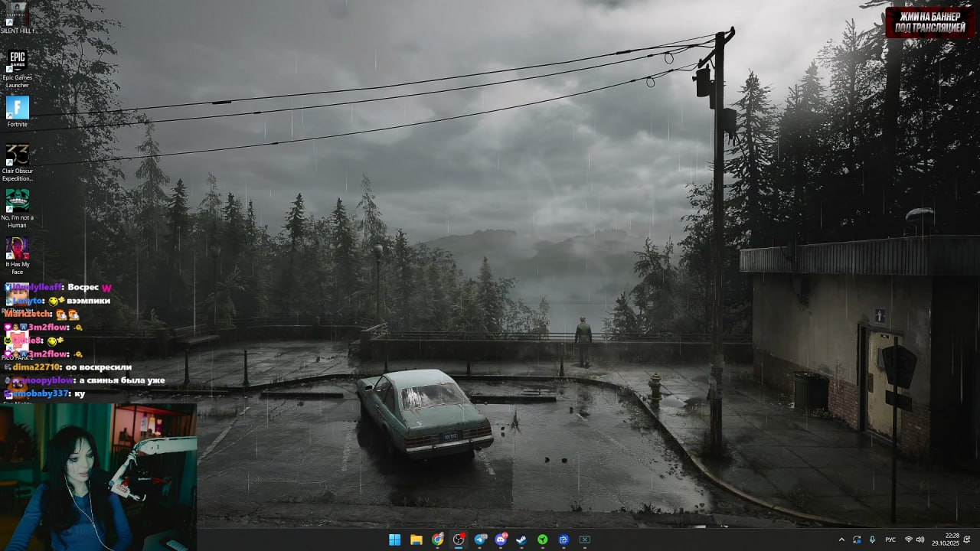This screenshot has height=551, width=980.
Task: Click the red "ЖМИ НА БАННЕР" banner
Action: [x=930, y=22]
